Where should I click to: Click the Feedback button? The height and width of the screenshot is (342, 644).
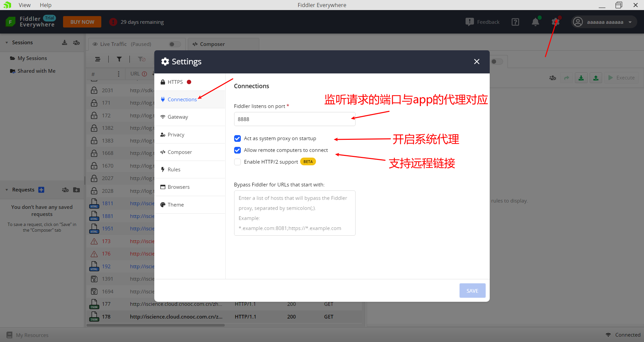tap(483, 22)
